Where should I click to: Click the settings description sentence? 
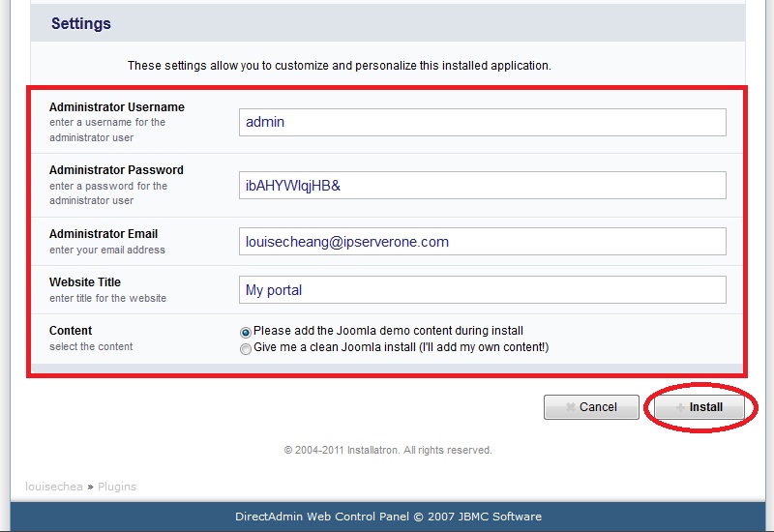point(340,66)
